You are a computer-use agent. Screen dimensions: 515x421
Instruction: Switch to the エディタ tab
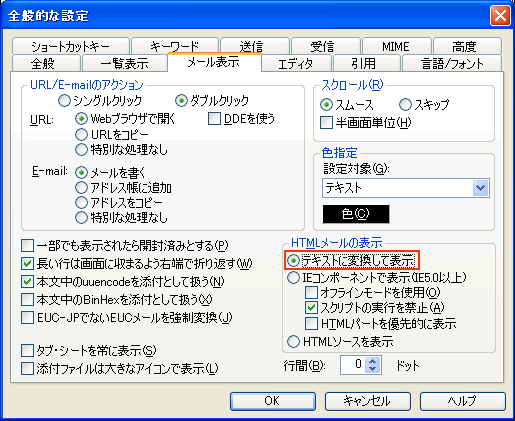296,63
